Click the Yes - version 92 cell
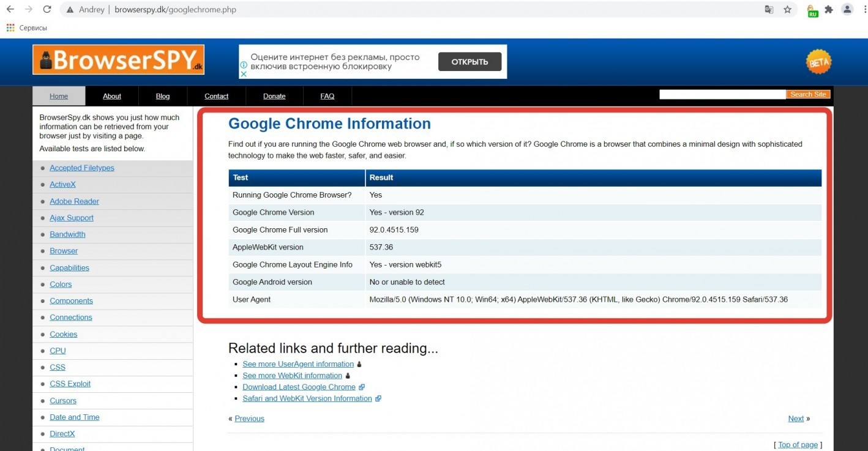Image resolution: width=868 pixels, height=451 pixels. pos(397,212)
